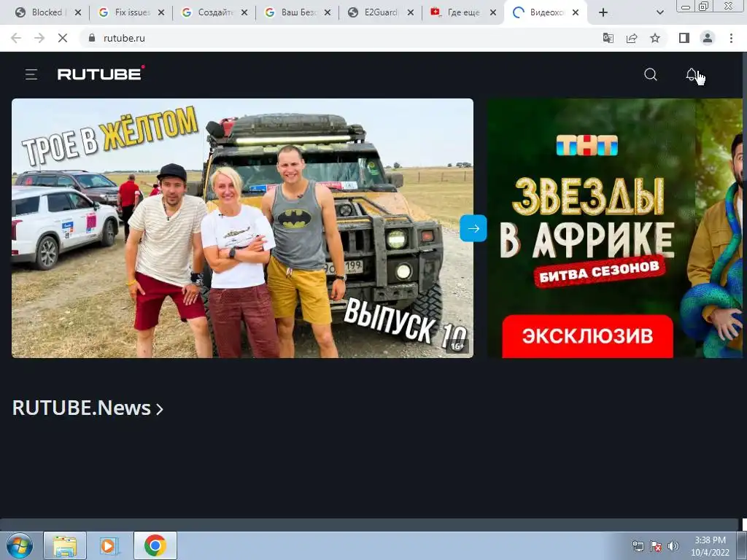
Task: Open the RUTUBE.News section link
Action: pyautogui.click(x=88, y=408)
